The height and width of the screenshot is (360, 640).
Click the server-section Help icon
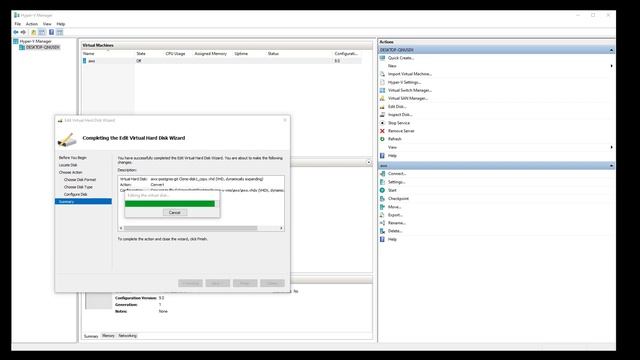[x=382, y=156]
